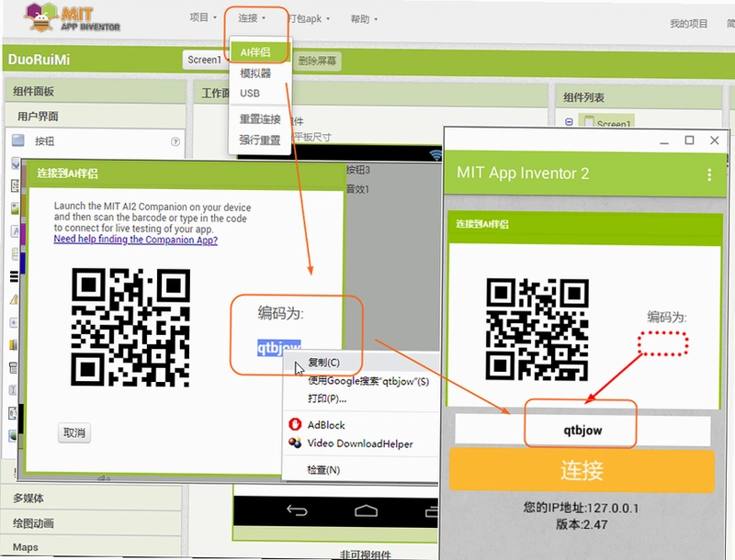
Task: Open the Companion app three-dot overflow menu
Action: pos(709,174)
